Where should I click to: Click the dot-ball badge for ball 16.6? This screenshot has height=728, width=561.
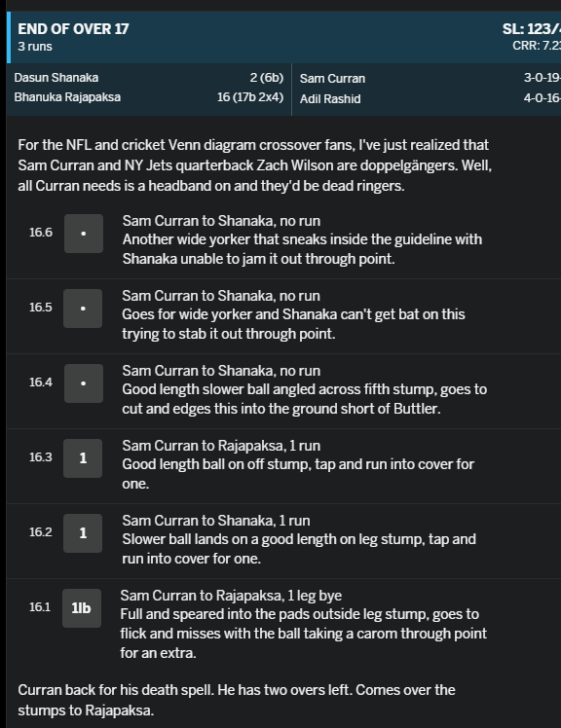(x=84, y=234)
